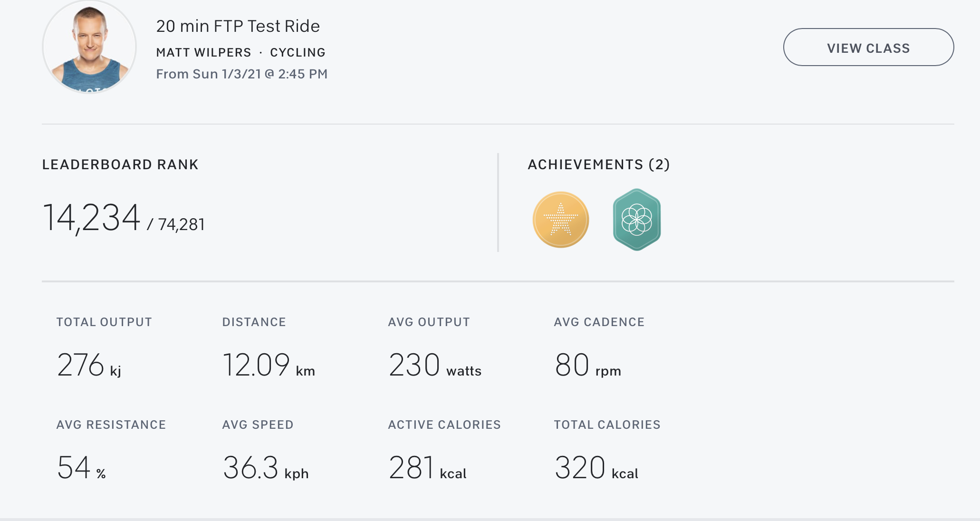Open the teal flower hexagon achievement badge
This screenshot has width=980, height=521.
[636, 220]
